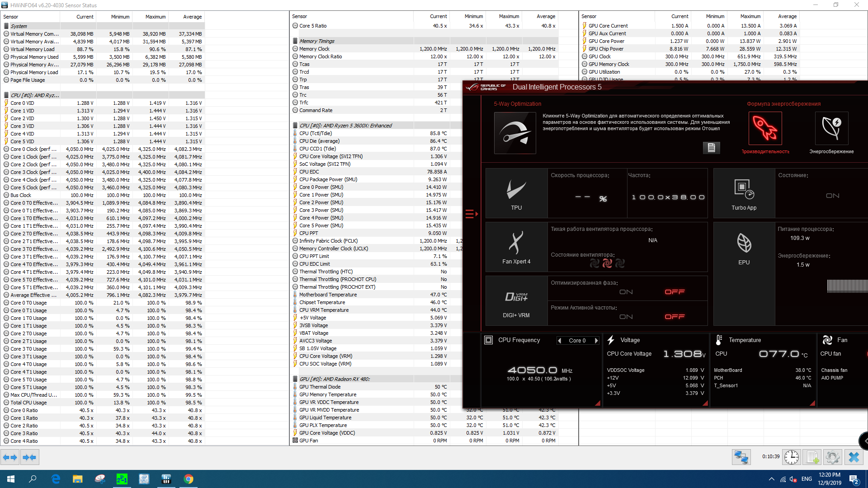The width and height of the screenshot is (868, 488).
Task: Turn off the optimized phase (Оптимизированная фаза)
Action: [x=675, y=292]
